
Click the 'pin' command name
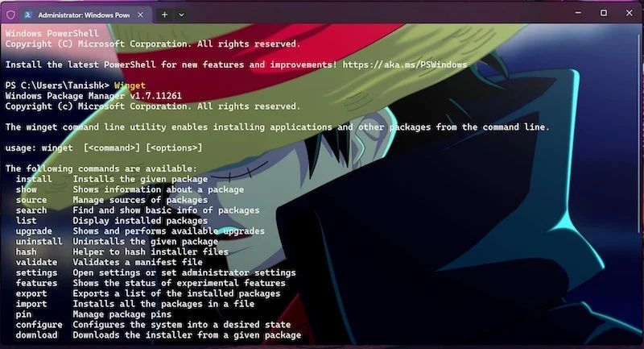coord(23,314)
